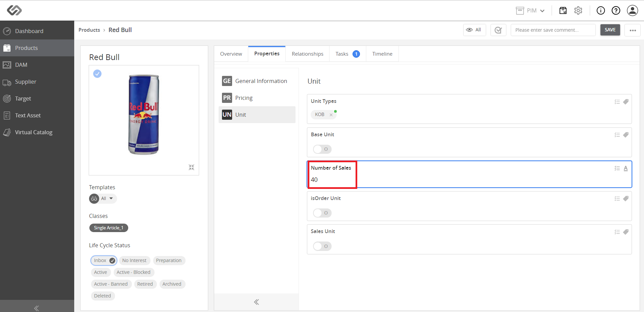Open Target in the sidebar
Screen dimensions: 644x312
(x=37, y=98)
